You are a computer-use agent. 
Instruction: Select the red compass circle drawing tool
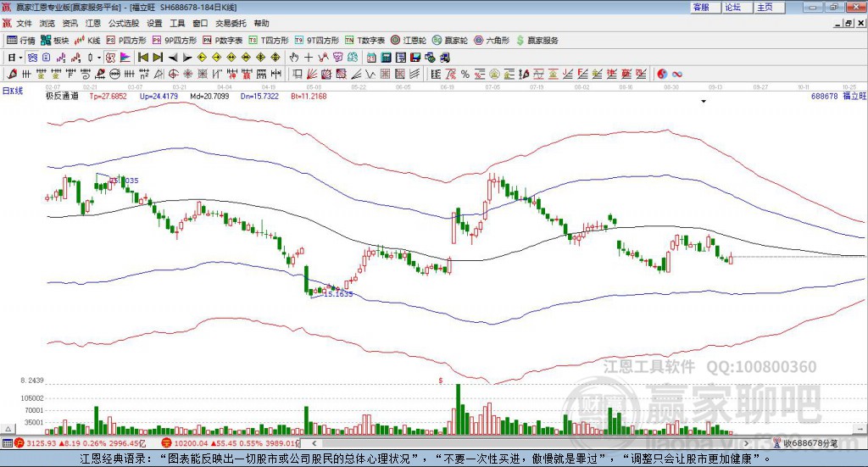173,74
